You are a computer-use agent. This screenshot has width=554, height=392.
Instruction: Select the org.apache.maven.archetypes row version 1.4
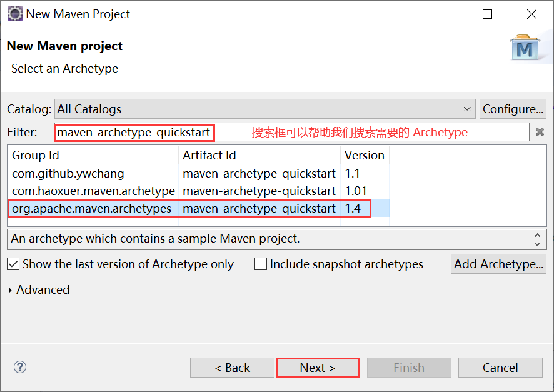[188, 208]
